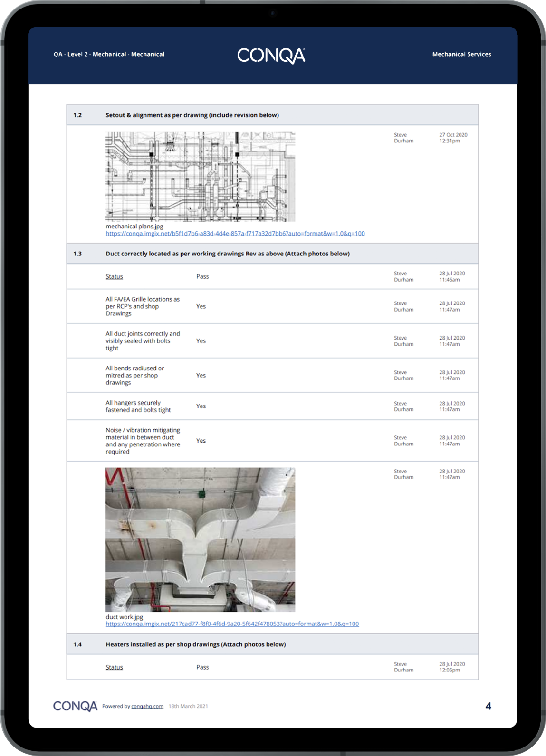Click the 1.4 Heaters installed section header
Image resolution: width=546 pixels, height=756 pixels.
pyautogui.click(x=195, y=644)
